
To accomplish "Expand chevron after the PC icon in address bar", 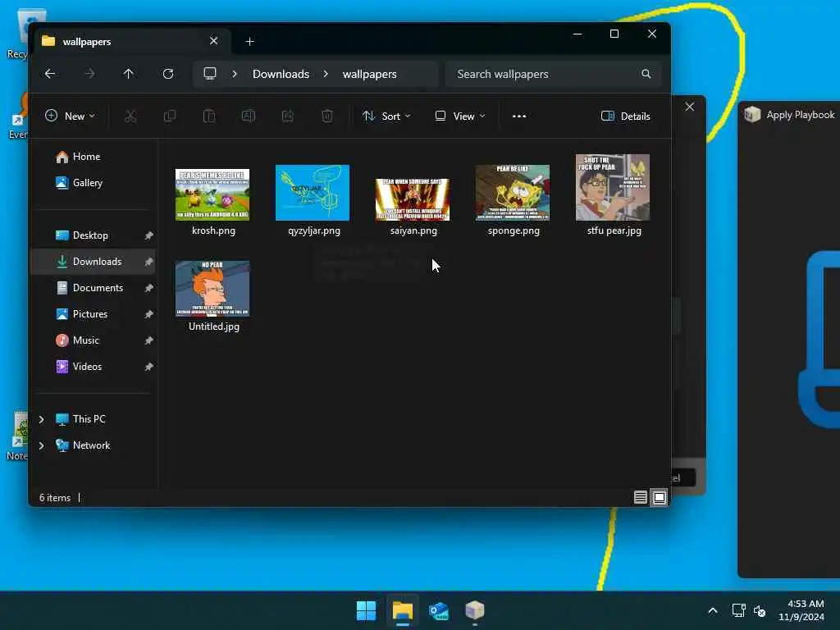I will tap(235, 74).
